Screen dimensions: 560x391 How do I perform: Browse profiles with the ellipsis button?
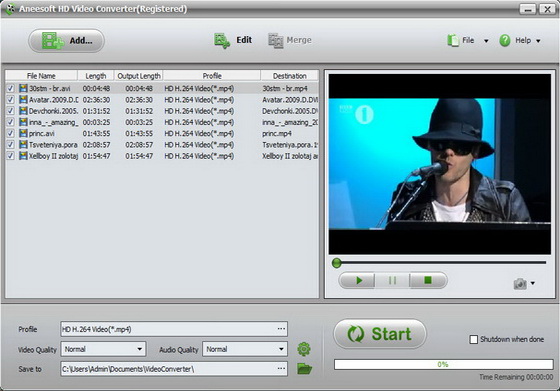(281, 329)
